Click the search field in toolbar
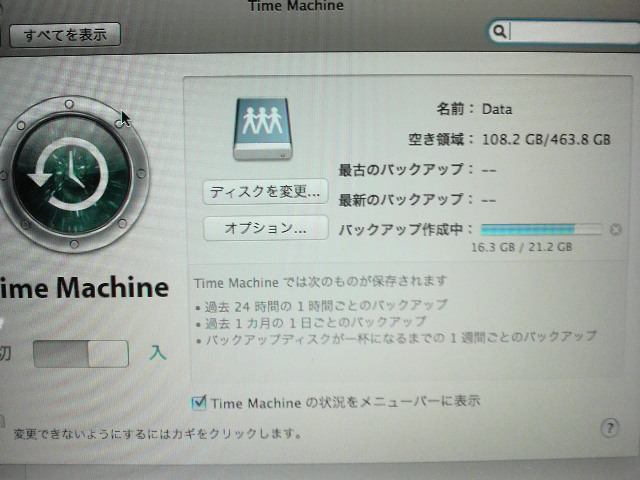Viewport: 640px width, 480px height. (x=565, y=31)
